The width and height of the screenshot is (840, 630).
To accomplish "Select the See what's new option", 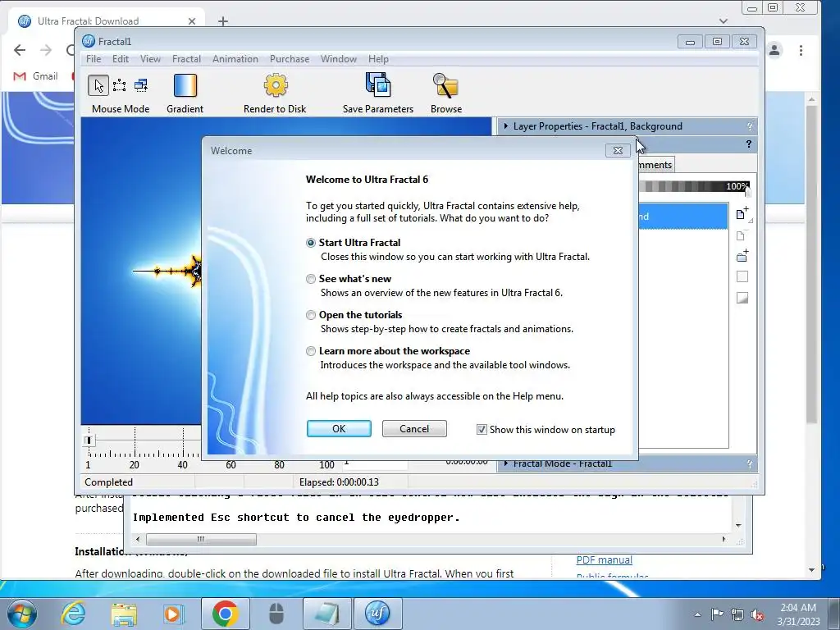I will point(311,279).
